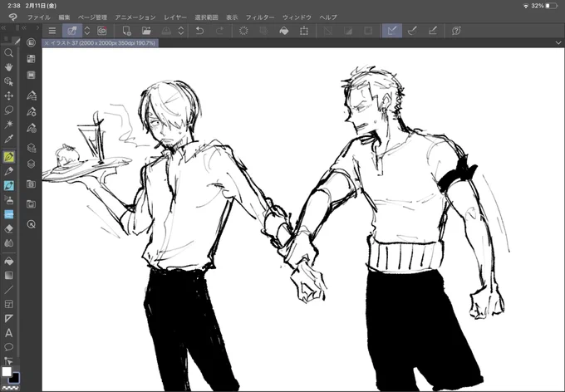The image size is (565, 392).
Task: Select the Correct line tool
Action: tap(8, 360)
